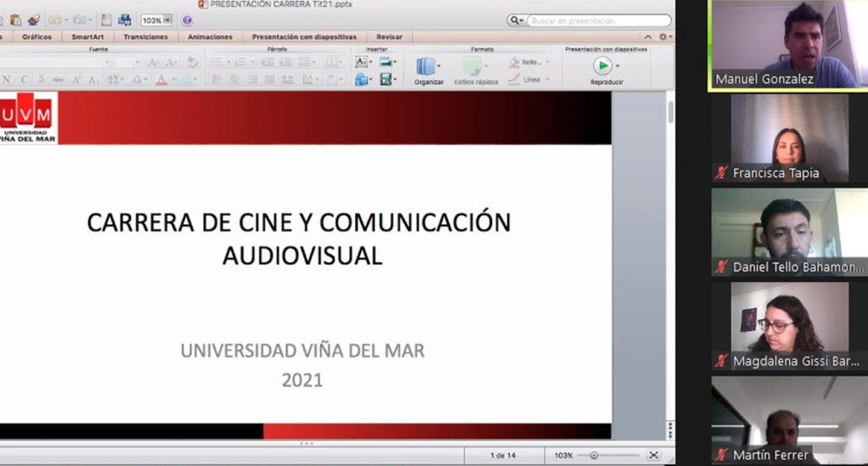Click the bullet list icon

[x=216, y=62]
